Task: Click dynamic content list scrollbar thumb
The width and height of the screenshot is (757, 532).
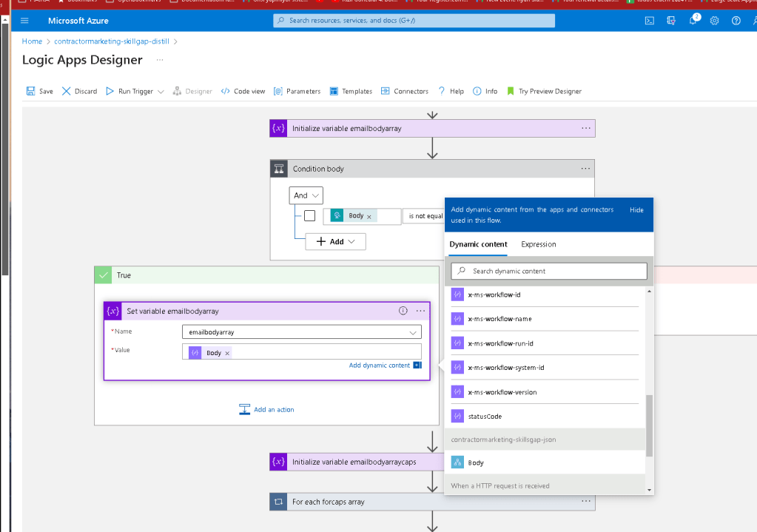Action: pos(650,425)
